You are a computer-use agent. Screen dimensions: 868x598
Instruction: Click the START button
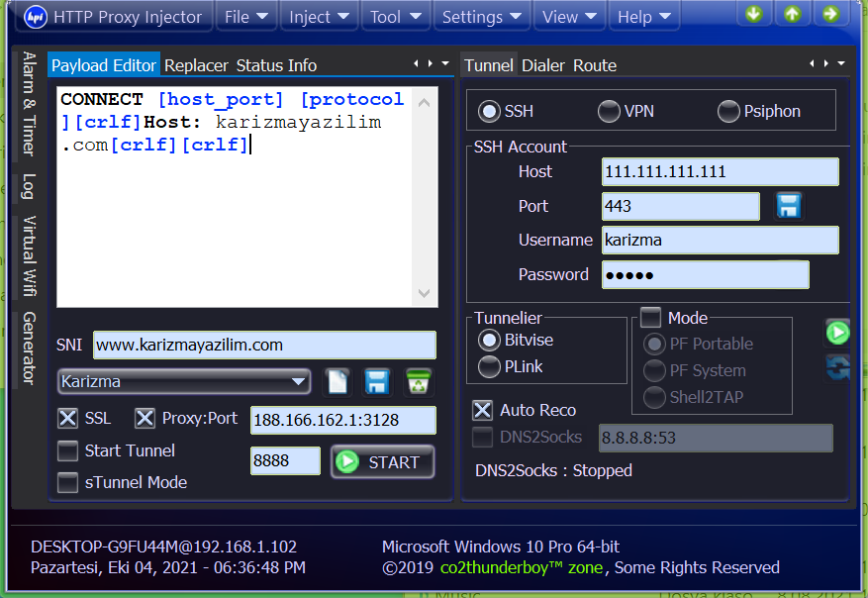(x=382, y=461)
